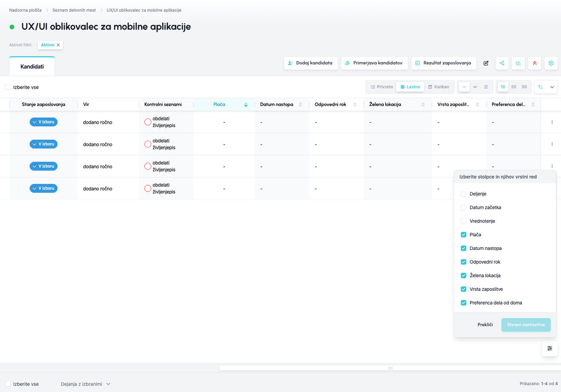The image size is (561, 392).
Task: Remove the Aktivni filter with its X
Action: click(x=58, y=45)
